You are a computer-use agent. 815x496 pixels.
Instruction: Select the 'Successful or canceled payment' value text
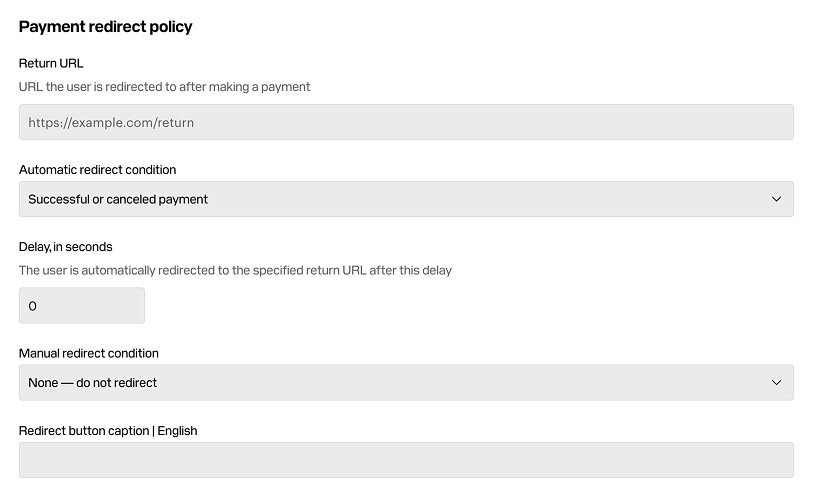tap(118, 200)
